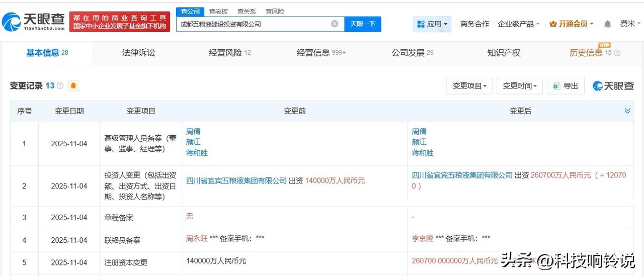This screenshot has width=644, height=277.
Task: Open the 变更项目 filter dropdown
Action: click(469, 86)
